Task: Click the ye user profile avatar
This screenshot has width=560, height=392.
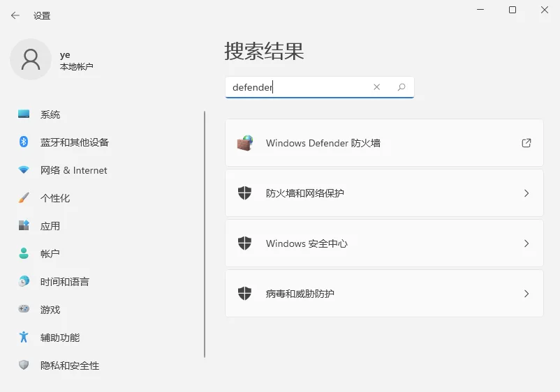Action: pos(31,59)
